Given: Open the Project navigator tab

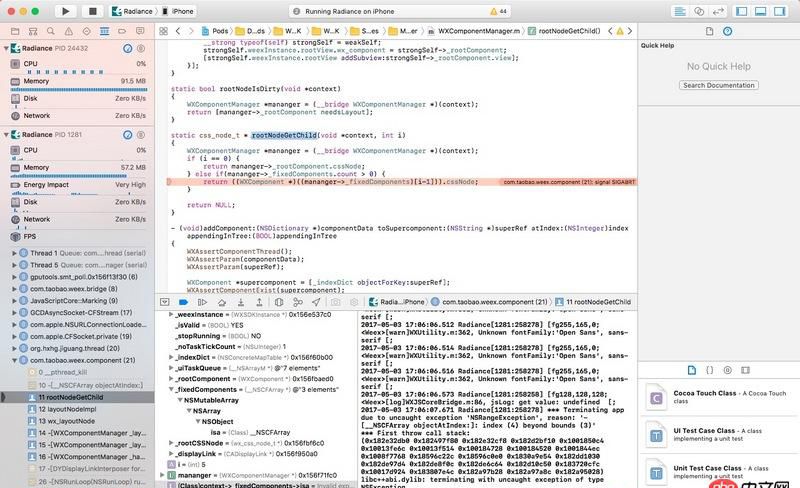Looking at the screenshot, I should point(15,31).
